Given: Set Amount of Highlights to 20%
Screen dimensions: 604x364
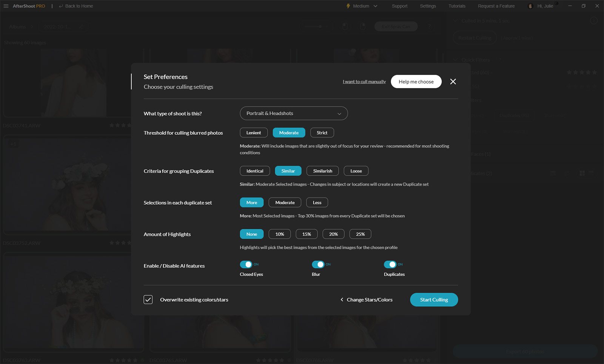Looking at the screenshot, I should [x=333, y=234].
